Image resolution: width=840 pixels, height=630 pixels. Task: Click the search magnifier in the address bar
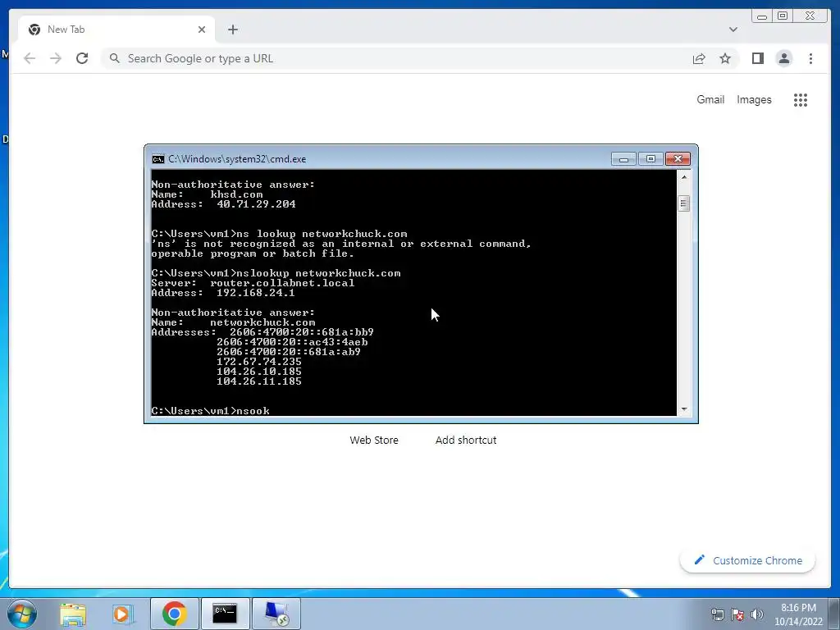pyautogui.click(x=114, y=58)
